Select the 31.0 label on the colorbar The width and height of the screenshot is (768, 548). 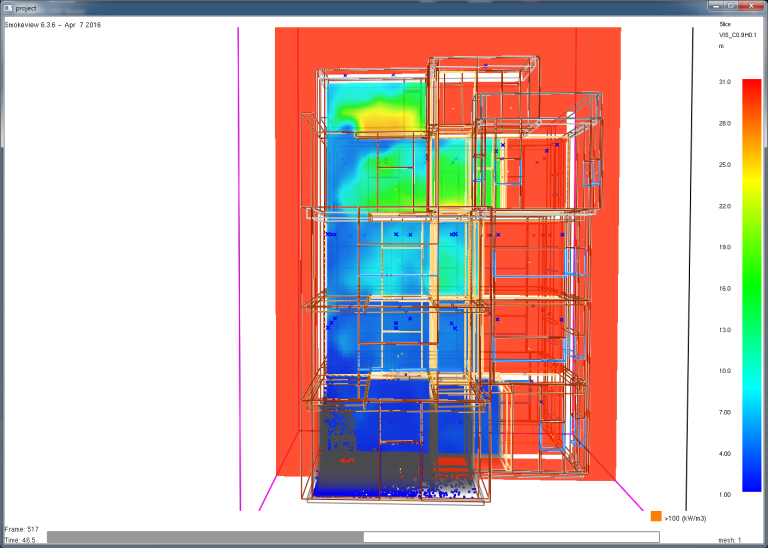(724, 82)
